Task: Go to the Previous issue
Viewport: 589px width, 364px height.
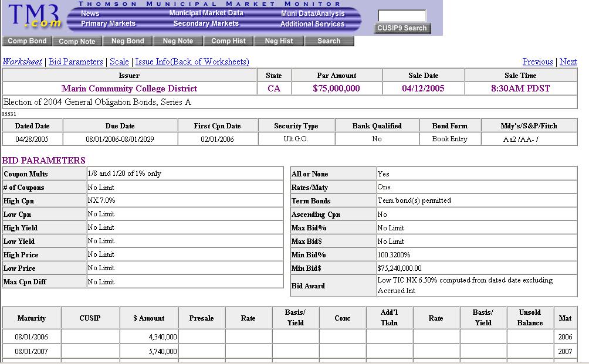Action: (537, 62)
